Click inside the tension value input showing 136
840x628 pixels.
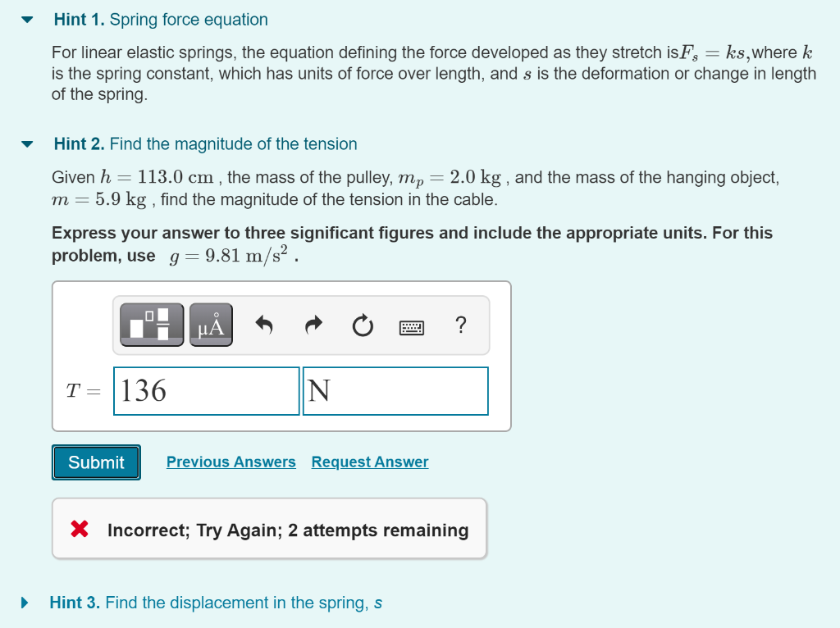click(x=205, y=391)
